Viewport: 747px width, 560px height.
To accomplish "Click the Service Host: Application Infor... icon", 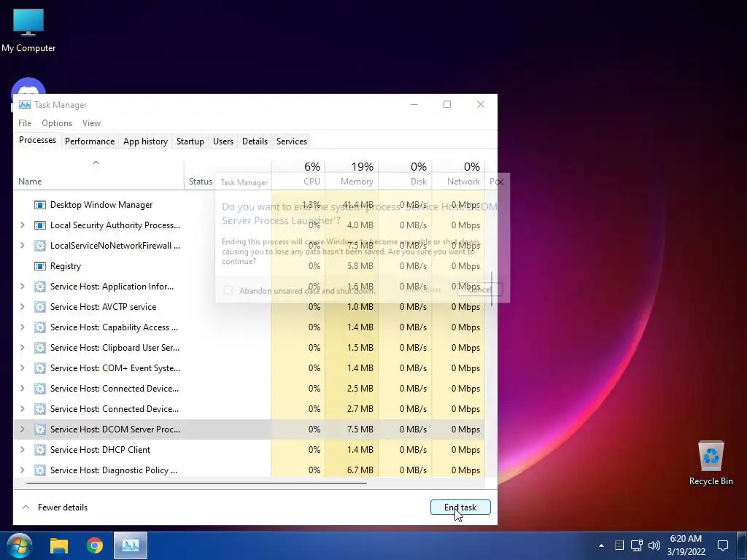I will (40, 287).
